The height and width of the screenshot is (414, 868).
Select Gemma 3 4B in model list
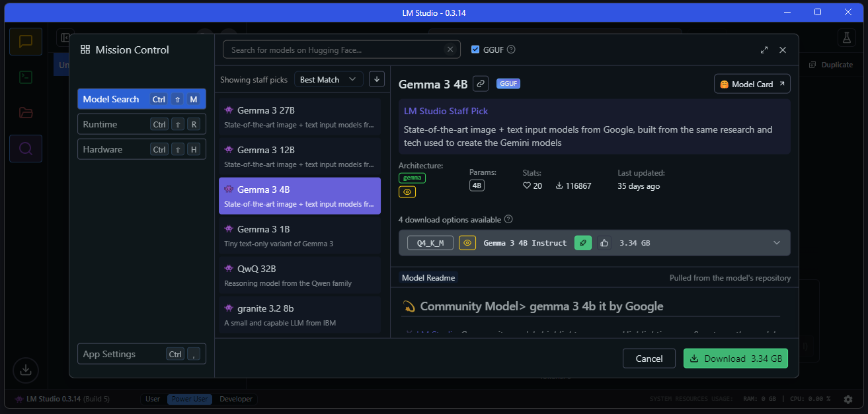299,196
